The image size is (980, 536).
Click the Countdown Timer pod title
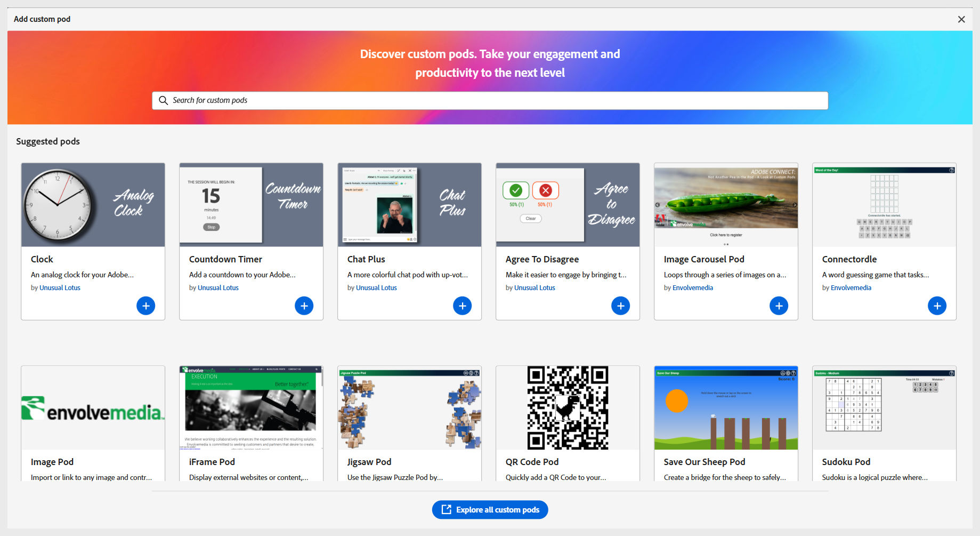point(225,259)
